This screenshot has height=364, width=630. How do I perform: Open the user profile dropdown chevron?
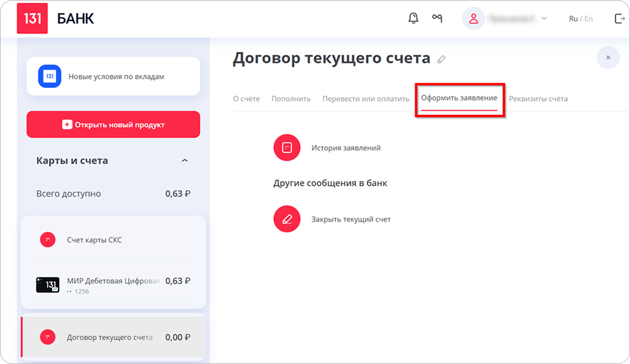[x=544, y=19]
